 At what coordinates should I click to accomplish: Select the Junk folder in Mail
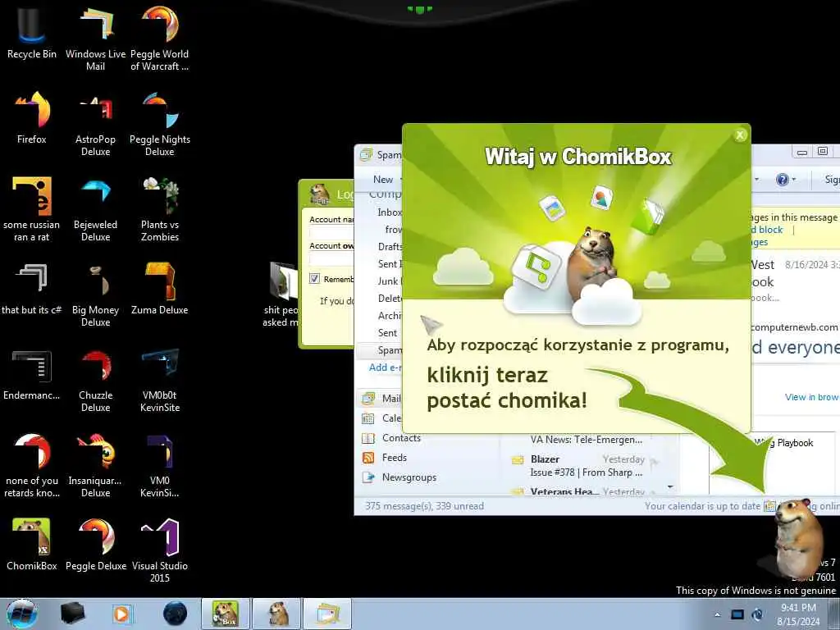click(390, 281)
